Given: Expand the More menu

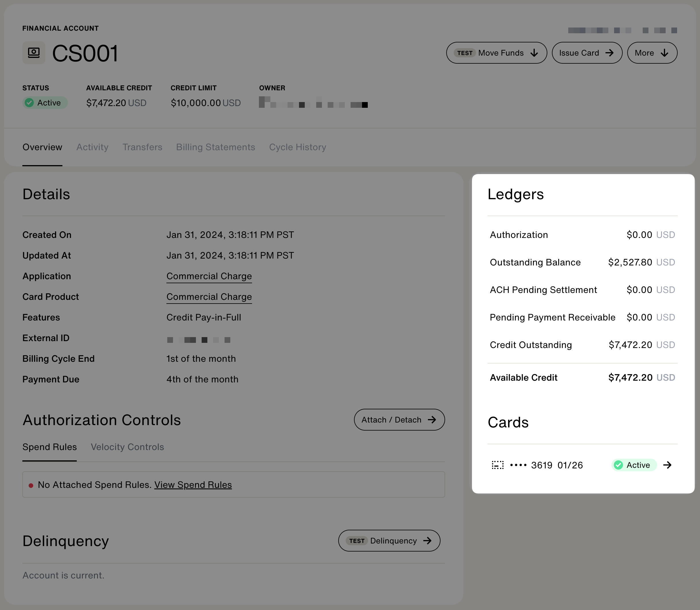Looking at the screenshot, I should point(652,53).
